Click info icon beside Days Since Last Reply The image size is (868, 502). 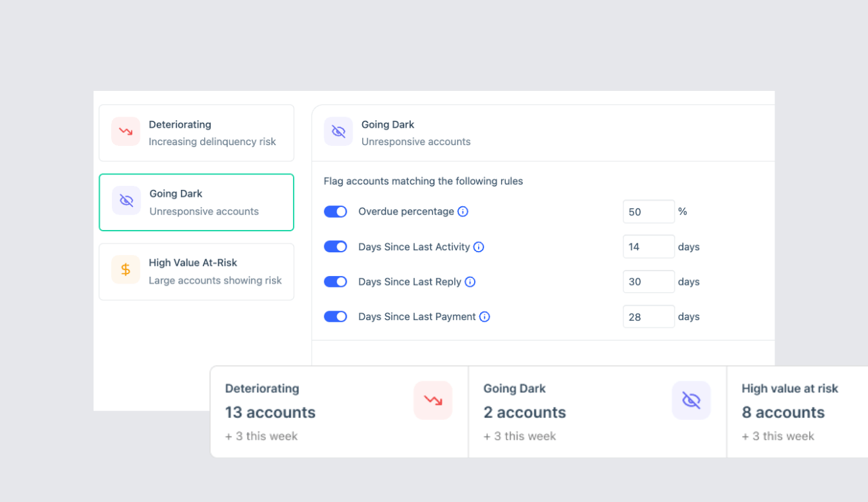(x=470, y=282)
